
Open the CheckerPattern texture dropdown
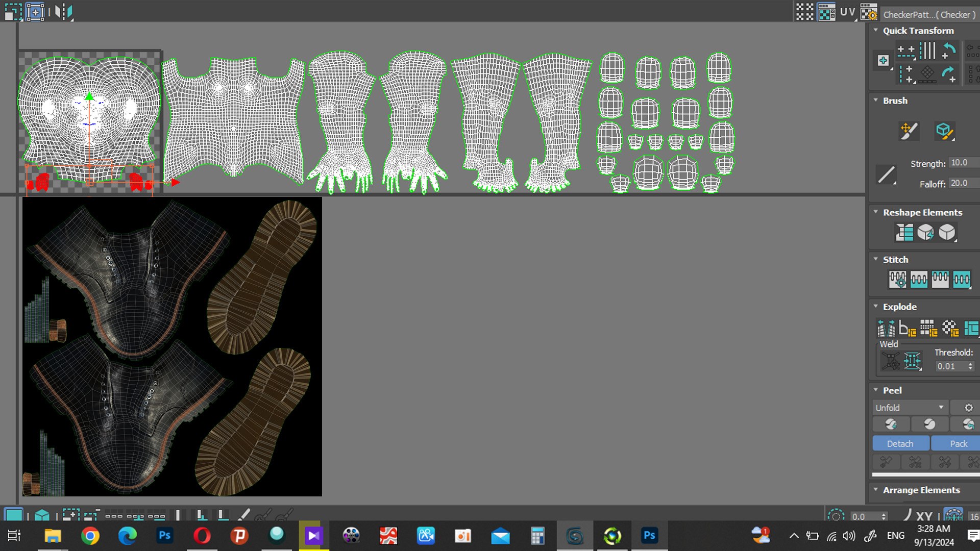tap(929, 14)
